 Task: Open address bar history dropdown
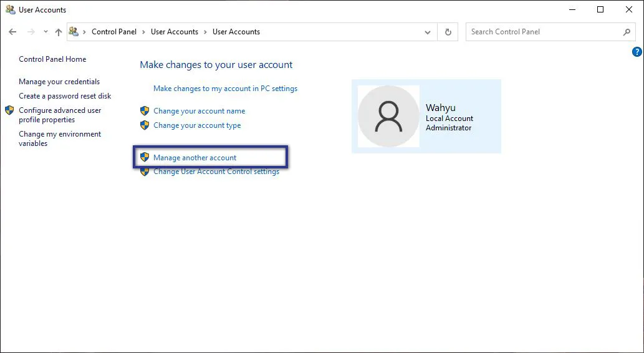428,32
